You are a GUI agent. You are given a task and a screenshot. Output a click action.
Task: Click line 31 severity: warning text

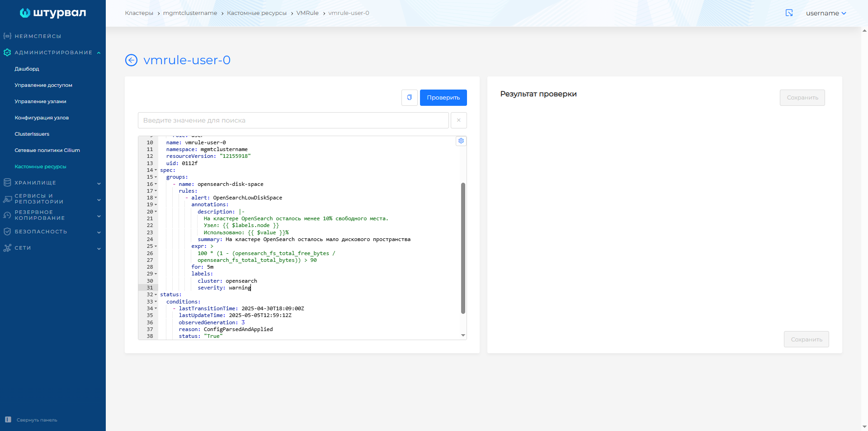tap(224, 288)
